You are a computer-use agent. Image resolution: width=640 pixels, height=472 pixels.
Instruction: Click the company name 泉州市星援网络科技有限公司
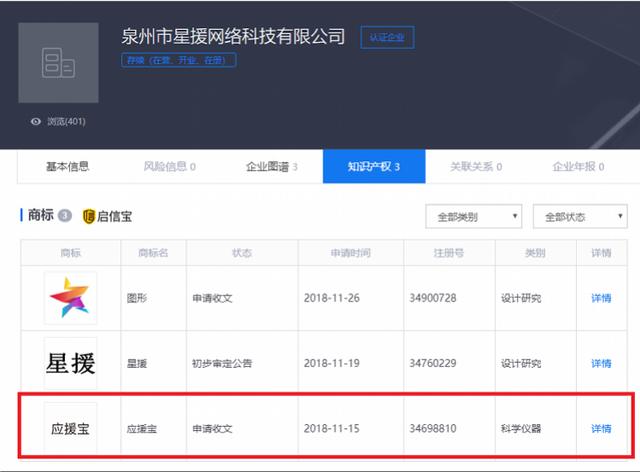233,36
